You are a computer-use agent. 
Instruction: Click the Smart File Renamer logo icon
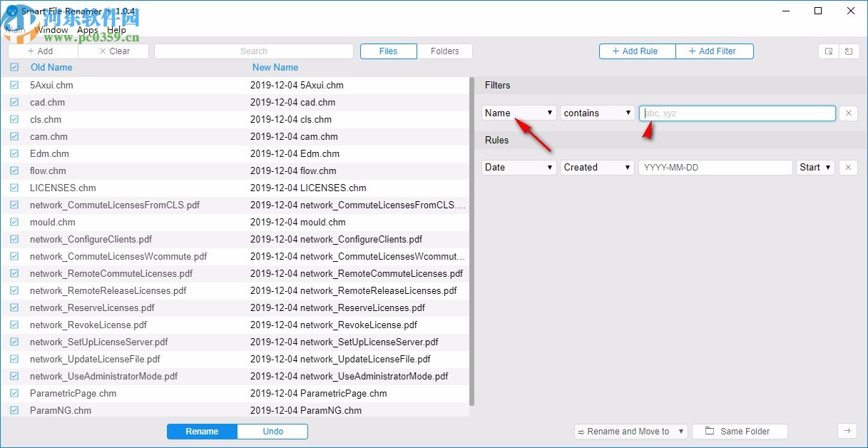click(11, 11)
